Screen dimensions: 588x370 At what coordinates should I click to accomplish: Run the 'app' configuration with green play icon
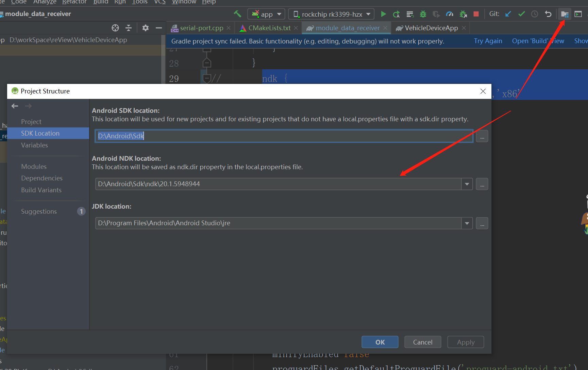point(383,14)
